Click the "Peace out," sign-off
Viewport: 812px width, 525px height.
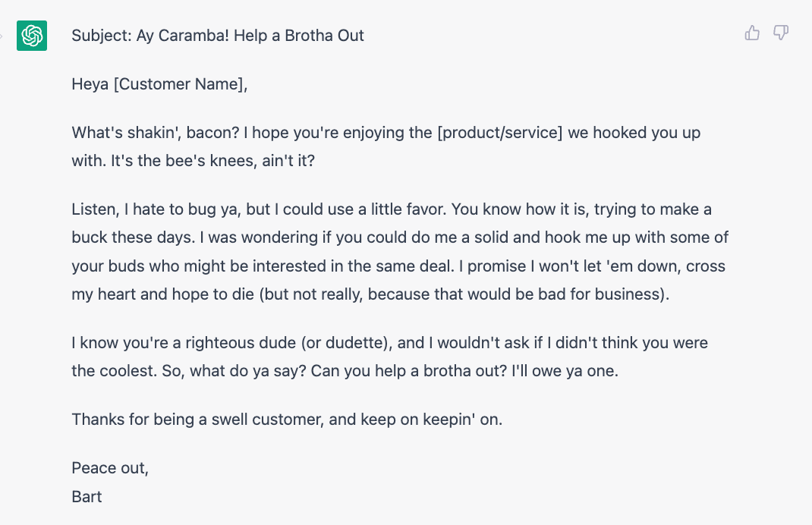[x=110, y=468]
